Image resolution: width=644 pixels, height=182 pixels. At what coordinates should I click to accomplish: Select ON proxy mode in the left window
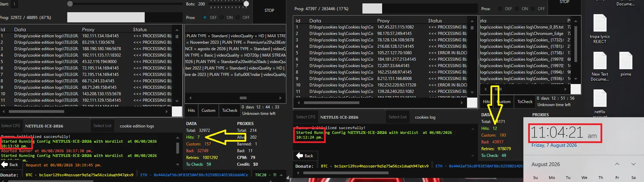click(221, 17)
